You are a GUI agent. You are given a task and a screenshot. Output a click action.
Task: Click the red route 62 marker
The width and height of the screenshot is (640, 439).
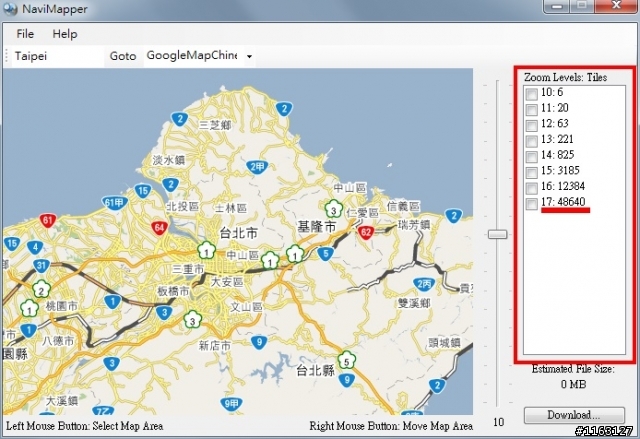(366, 233)
